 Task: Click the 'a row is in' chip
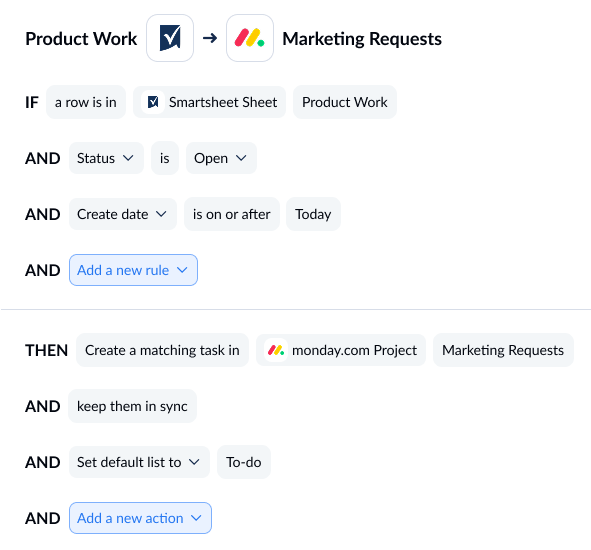coord(86,102)
